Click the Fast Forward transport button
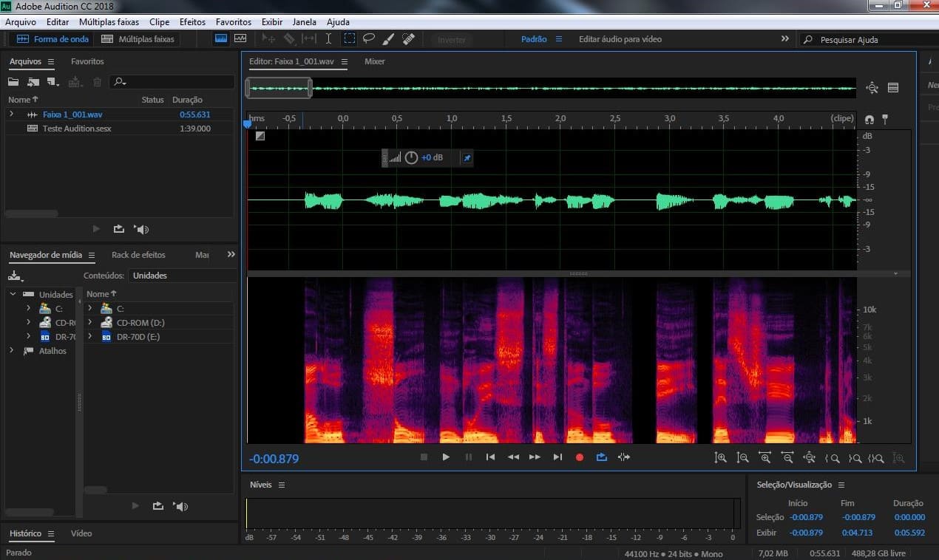The width and height of the screenshot is (939, 560). click(x=535, y=457)
